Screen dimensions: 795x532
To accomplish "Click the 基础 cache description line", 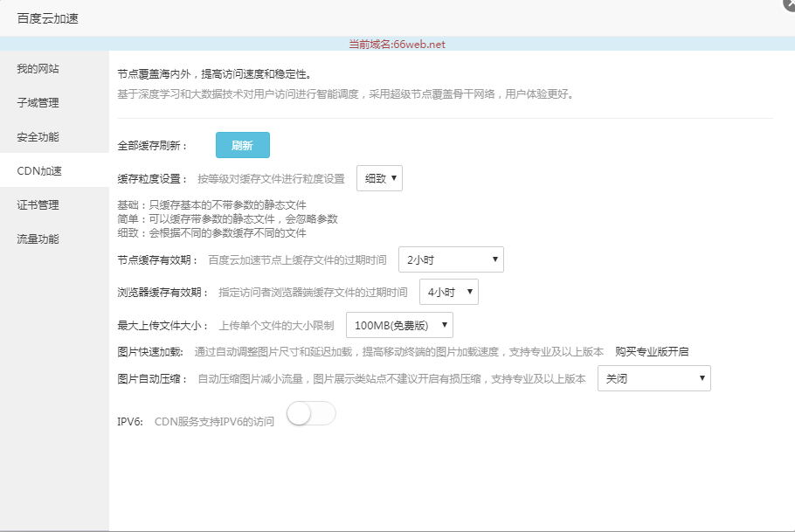I will click(212, 205).
